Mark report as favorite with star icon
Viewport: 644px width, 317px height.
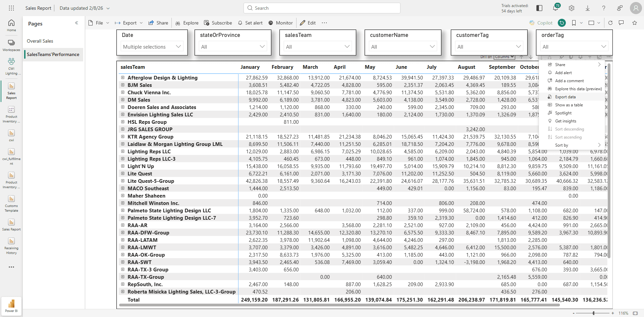click(635, 23)
